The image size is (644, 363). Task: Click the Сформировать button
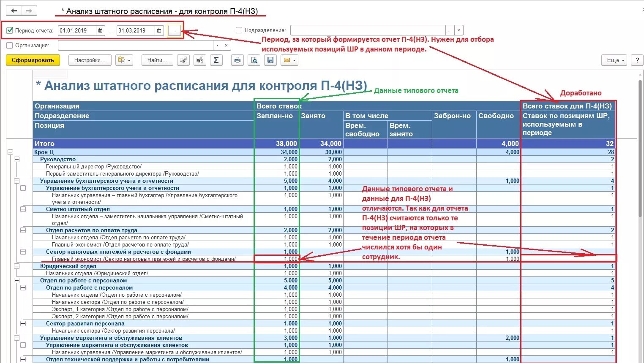click(33, 60)
